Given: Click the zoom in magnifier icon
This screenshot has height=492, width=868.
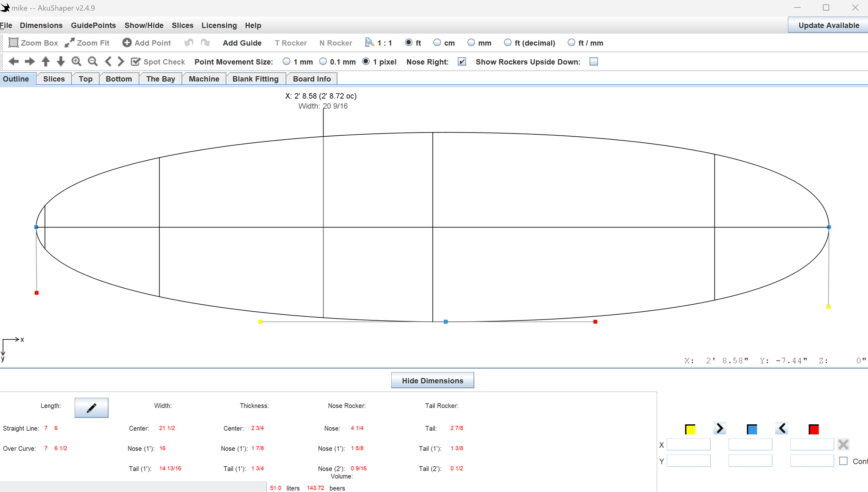Looking at the screenshot, I should 77,61.
